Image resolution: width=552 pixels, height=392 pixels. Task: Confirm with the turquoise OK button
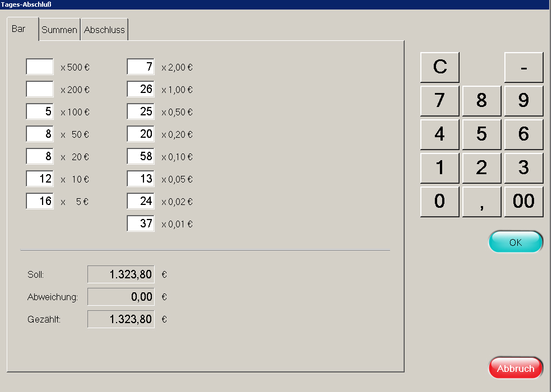516,242
